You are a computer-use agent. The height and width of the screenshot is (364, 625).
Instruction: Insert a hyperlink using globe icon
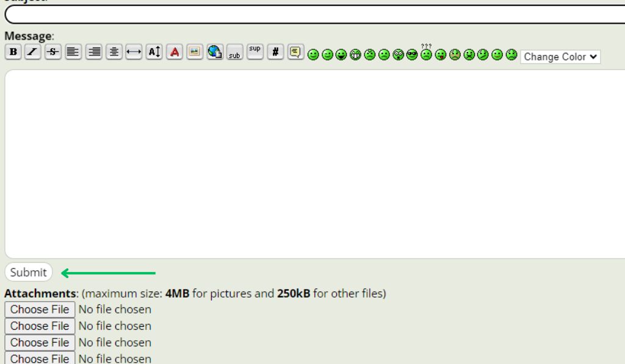pos(215,52)
